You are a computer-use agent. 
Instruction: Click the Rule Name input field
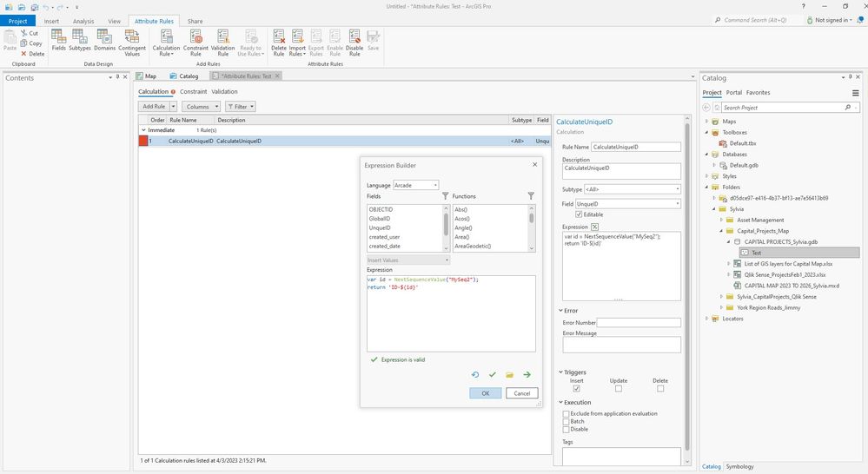[635, 147]
